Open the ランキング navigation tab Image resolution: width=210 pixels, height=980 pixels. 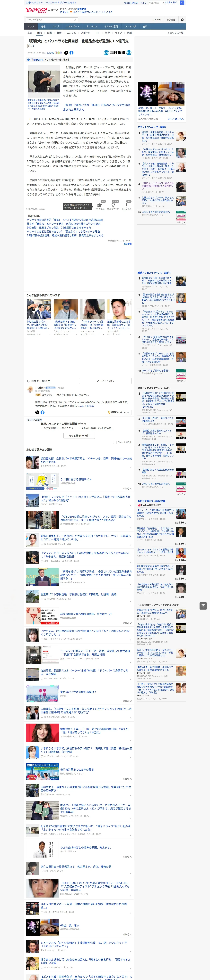130,26
